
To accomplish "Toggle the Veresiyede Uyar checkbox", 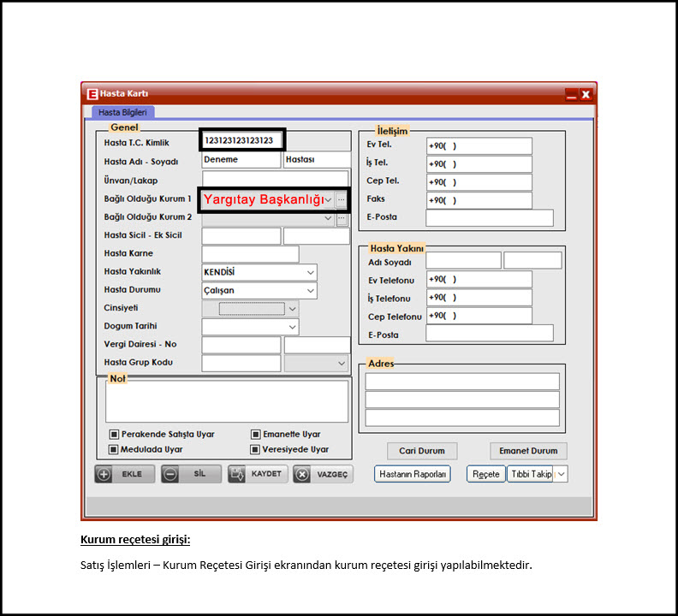I will tap(255, 449).
